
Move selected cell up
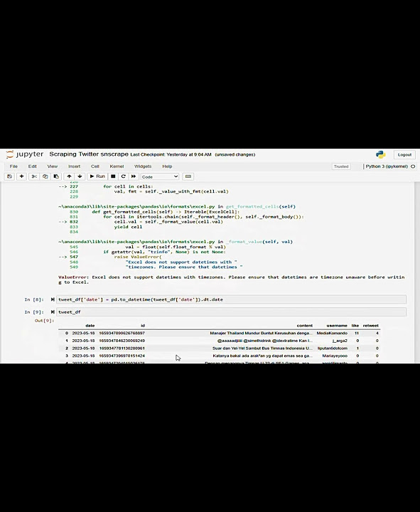point(69,176)
